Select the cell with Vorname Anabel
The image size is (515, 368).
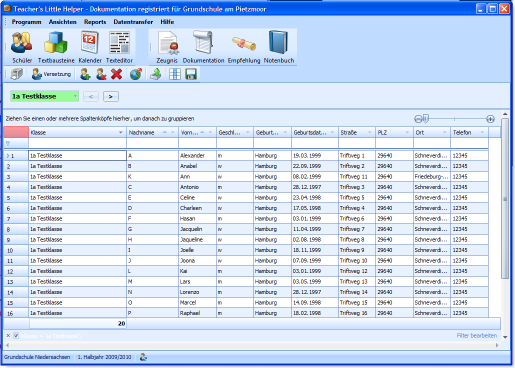tap(197, 166)
